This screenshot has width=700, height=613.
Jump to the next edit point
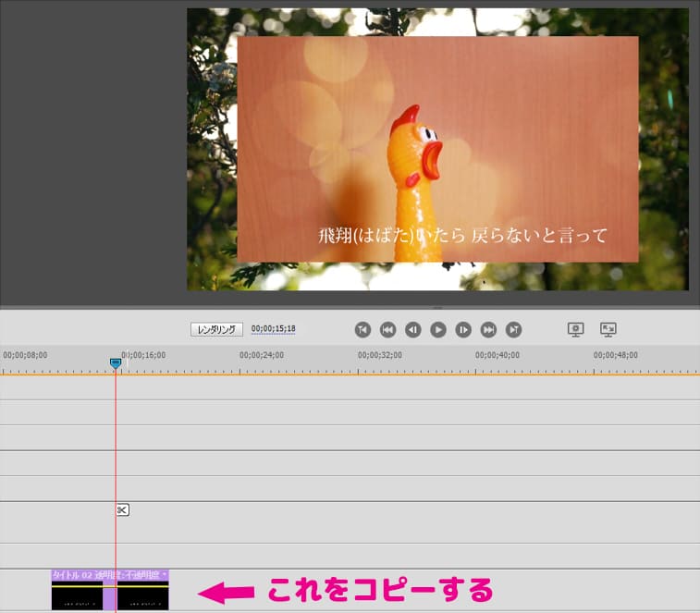[x=489, y=329]
